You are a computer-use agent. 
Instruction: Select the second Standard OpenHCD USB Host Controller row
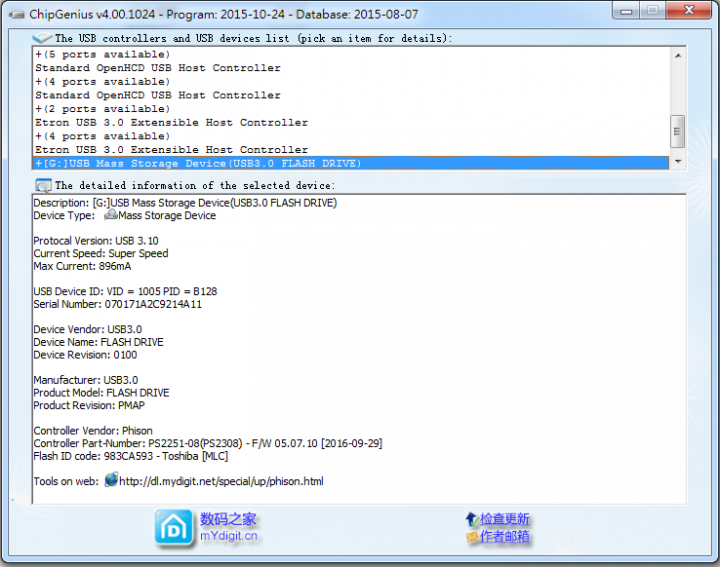(x=351, y=95)
